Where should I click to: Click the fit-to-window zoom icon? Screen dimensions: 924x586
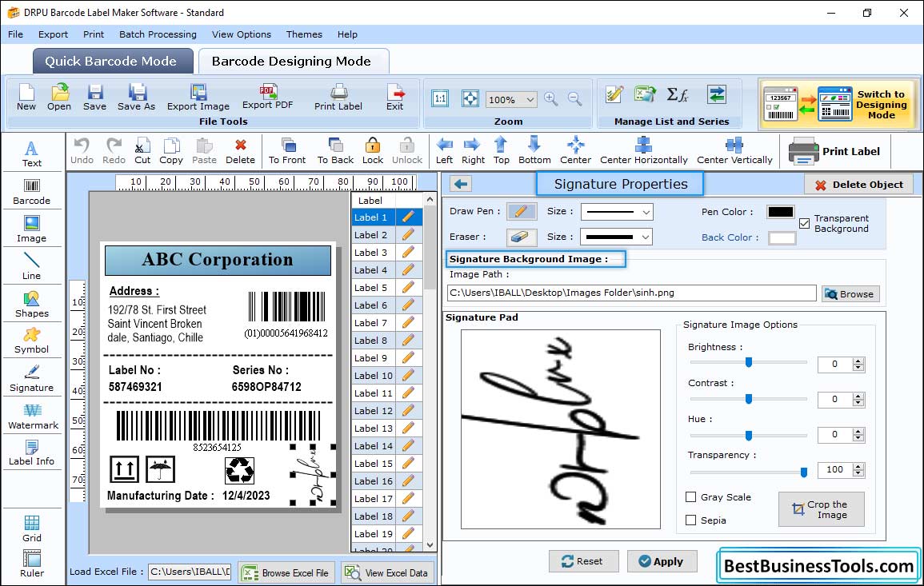[x=470, y=98]
